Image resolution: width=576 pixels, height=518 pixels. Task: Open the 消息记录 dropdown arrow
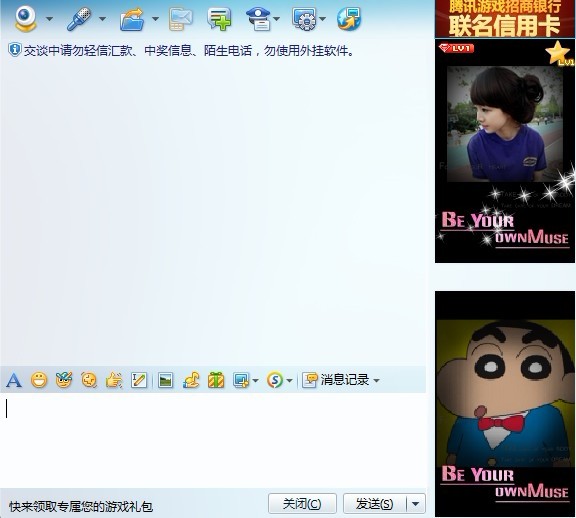click(376, 381)
